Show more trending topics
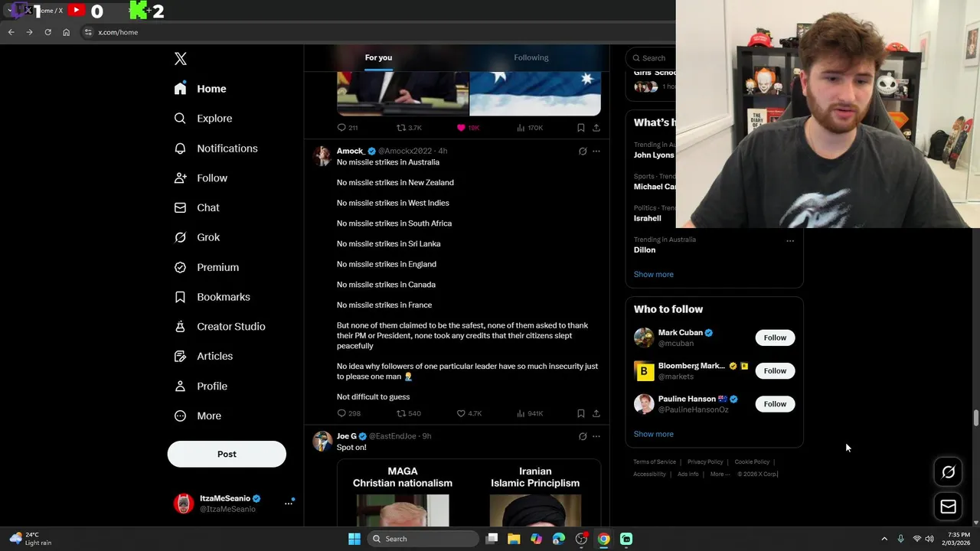This screenshot has height=551, width=980. pyautogui.click(x=654, y=274)
